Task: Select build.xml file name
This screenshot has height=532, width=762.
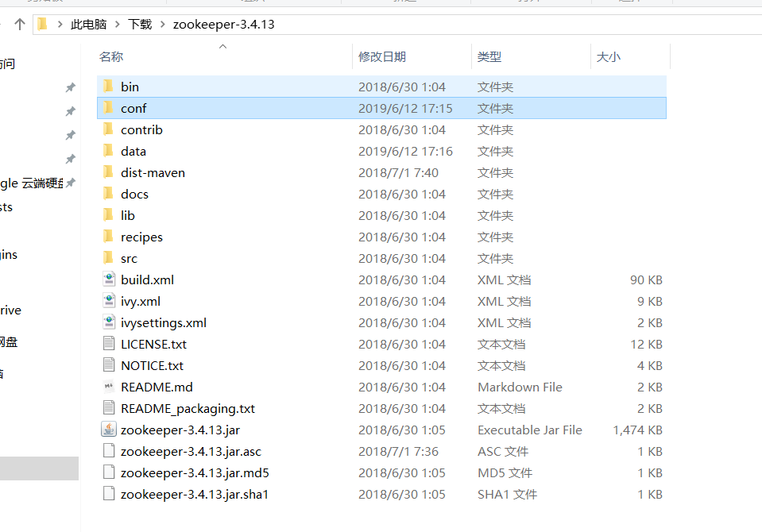Action: pos(147,279)
